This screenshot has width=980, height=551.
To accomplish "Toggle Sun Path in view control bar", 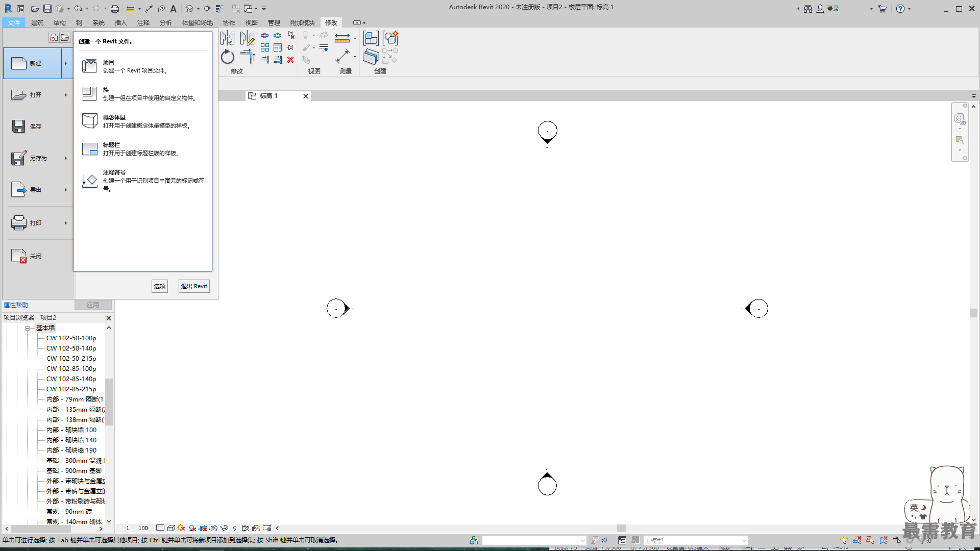I will pyautogui.click(x=181, y=528).
